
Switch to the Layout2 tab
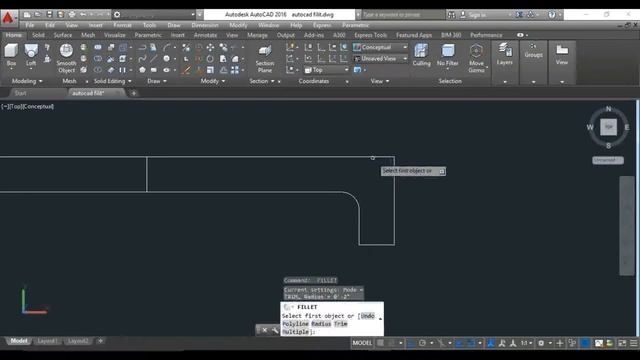pos(78,341)
